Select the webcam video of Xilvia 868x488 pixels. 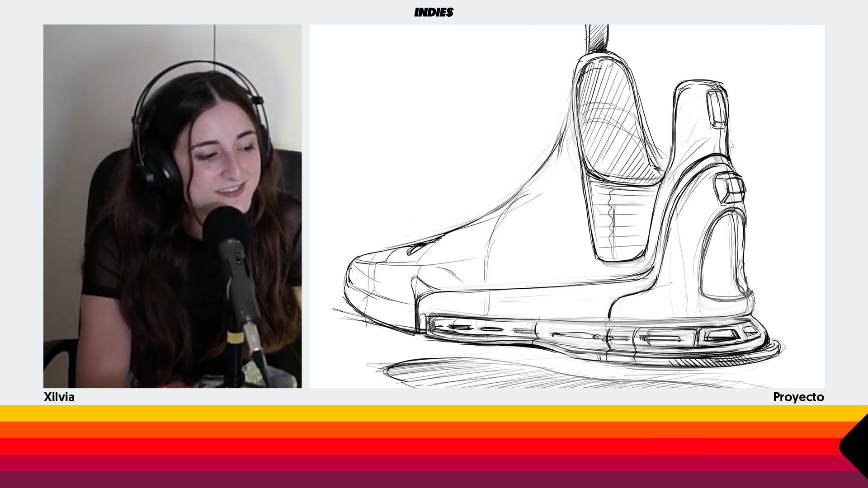[x=172, y=206]
